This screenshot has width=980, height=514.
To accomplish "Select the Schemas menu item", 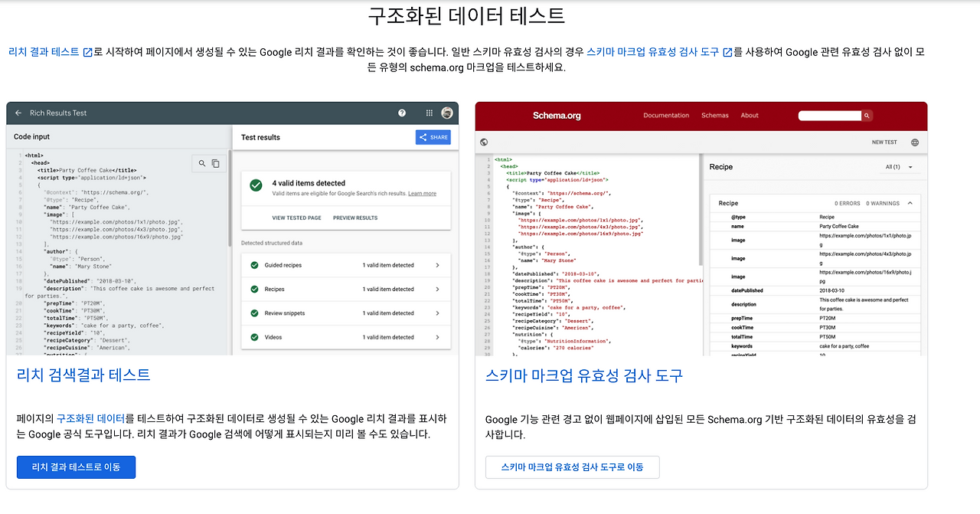I will (714, 116).
